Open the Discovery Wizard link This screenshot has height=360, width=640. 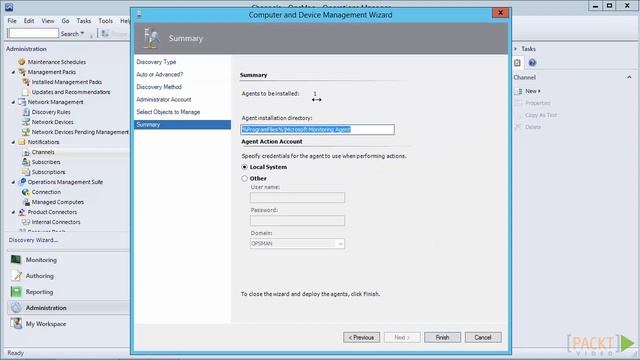click(x=33, y=240)
